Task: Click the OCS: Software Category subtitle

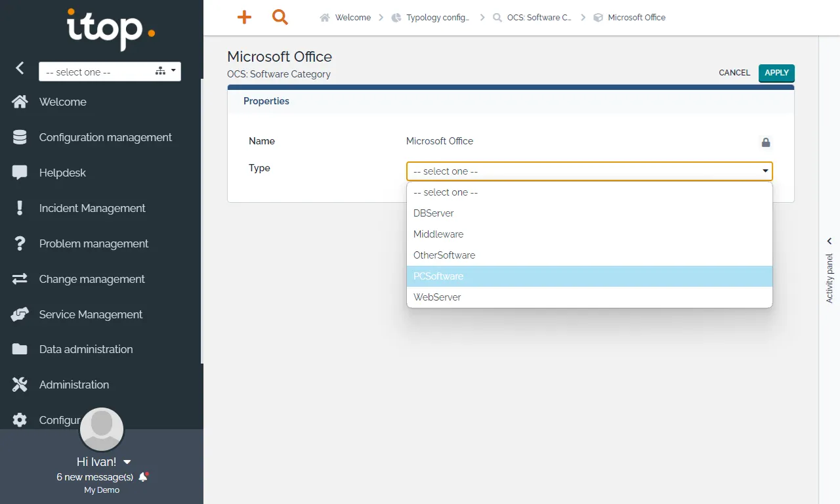Action: 279,74
